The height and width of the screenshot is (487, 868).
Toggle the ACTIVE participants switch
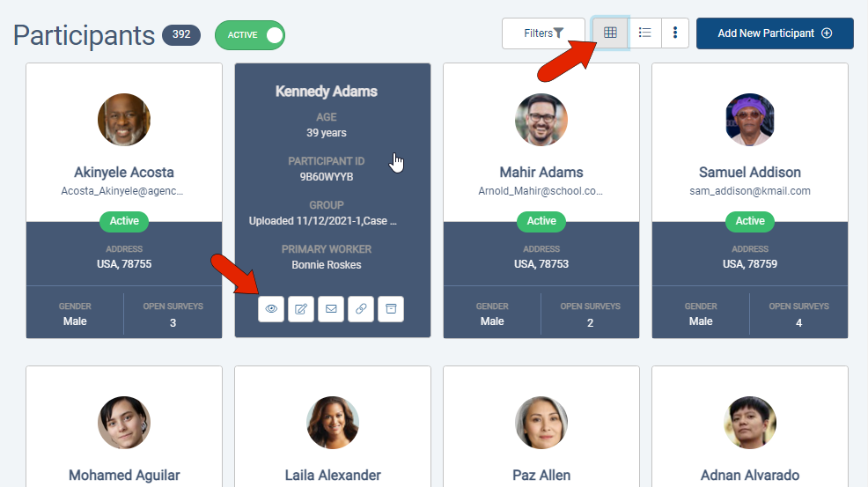pyautogui.click(x=250, y=35)
